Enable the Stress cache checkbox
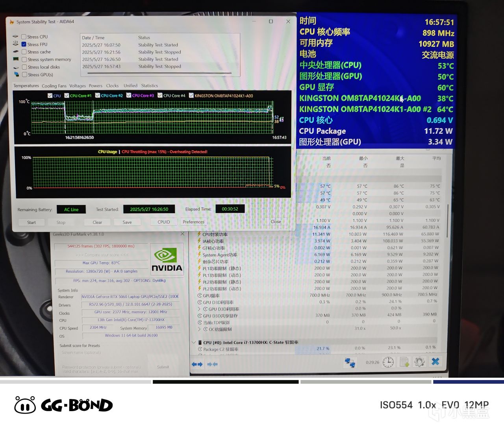Image resolution: width=504 pixels, height=432 pixels. click(x=24, y=52)
